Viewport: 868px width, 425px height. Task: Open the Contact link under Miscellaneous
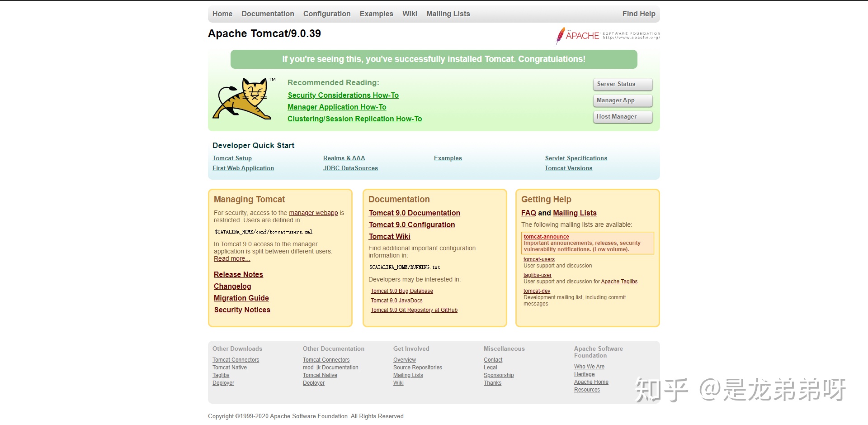[493, 360]
